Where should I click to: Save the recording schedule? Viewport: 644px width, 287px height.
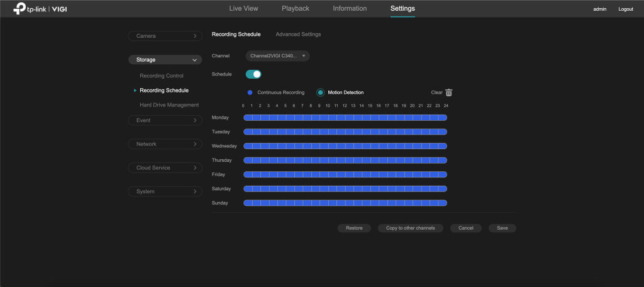tap(502, 228)
